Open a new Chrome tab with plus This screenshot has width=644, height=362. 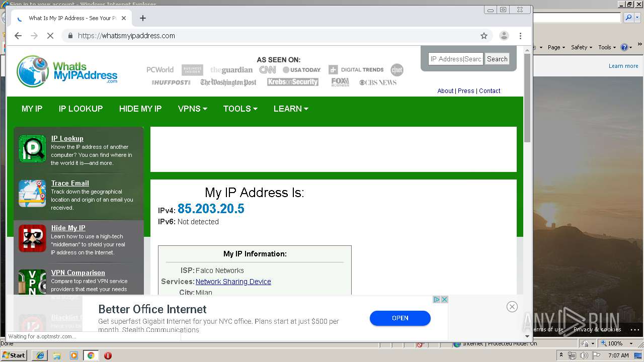click(143, 18)
